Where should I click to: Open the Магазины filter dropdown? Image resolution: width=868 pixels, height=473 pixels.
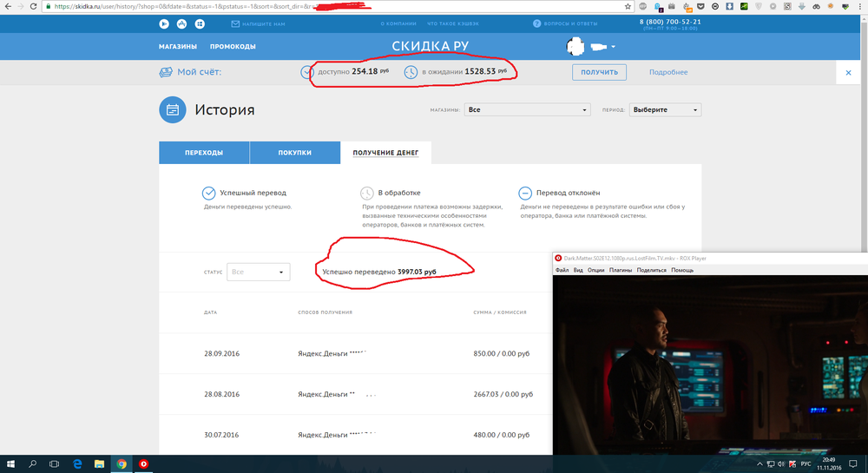click(x=527, y=109)
